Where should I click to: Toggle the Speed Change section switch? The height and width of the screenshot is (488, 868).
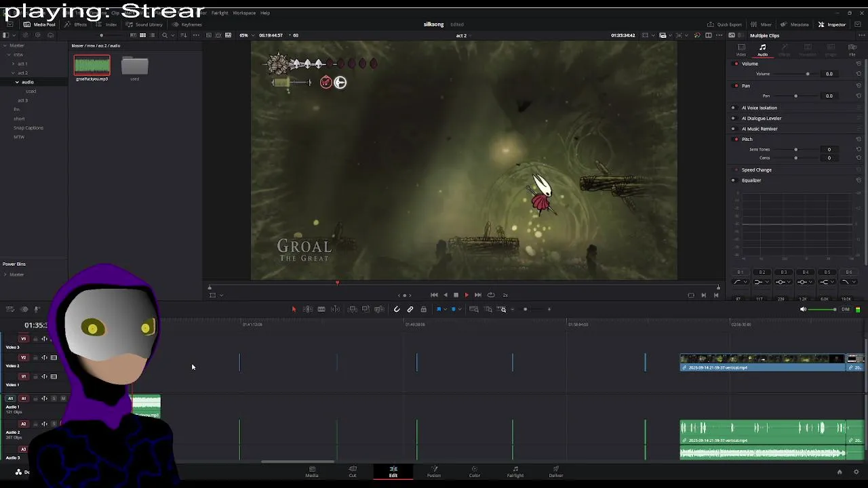pos(736,170)
